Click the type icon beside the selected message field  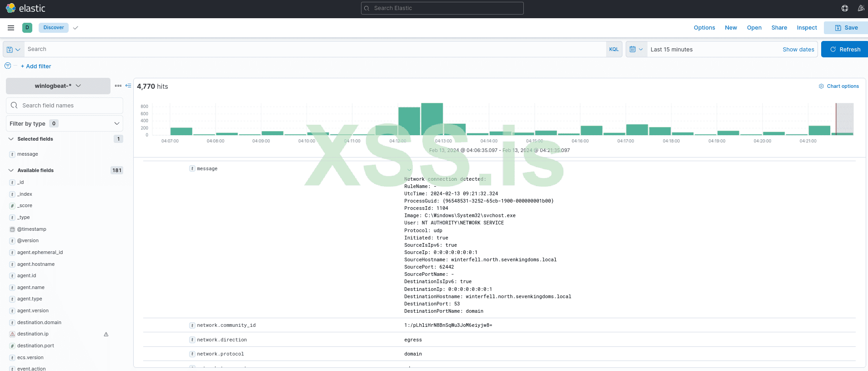click(12, 154)
